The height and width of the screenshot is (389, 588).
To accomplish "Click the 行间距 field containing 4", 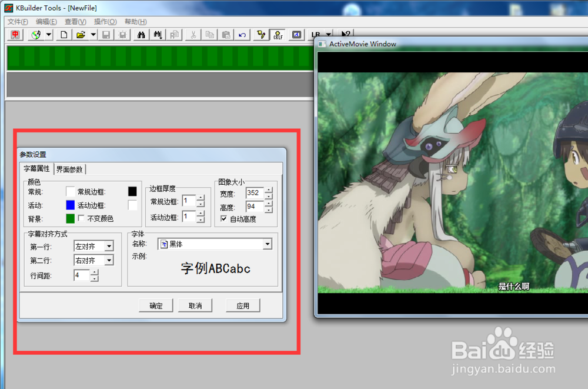I will click(x=82, y=275).
